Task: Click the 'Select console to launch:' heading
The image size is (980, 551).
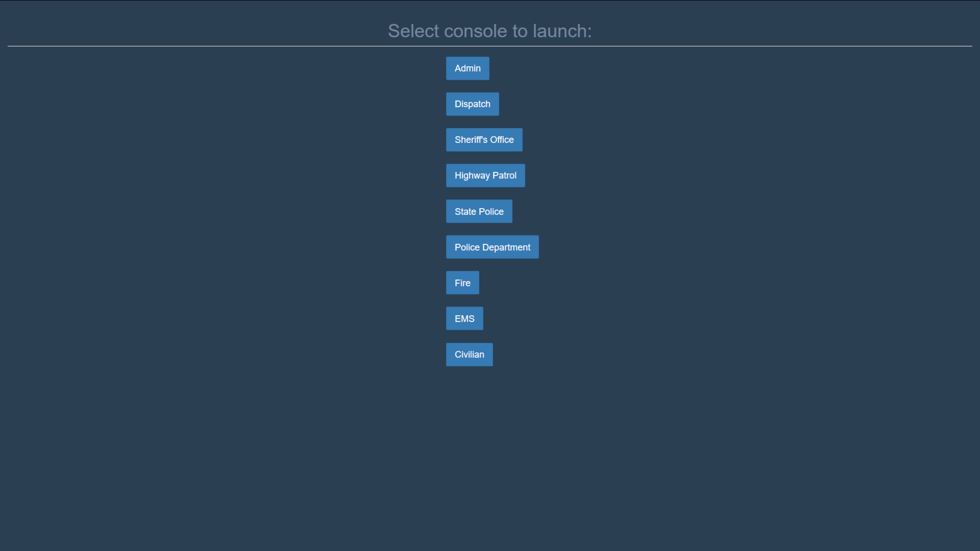Action: [x=490, y=31]
